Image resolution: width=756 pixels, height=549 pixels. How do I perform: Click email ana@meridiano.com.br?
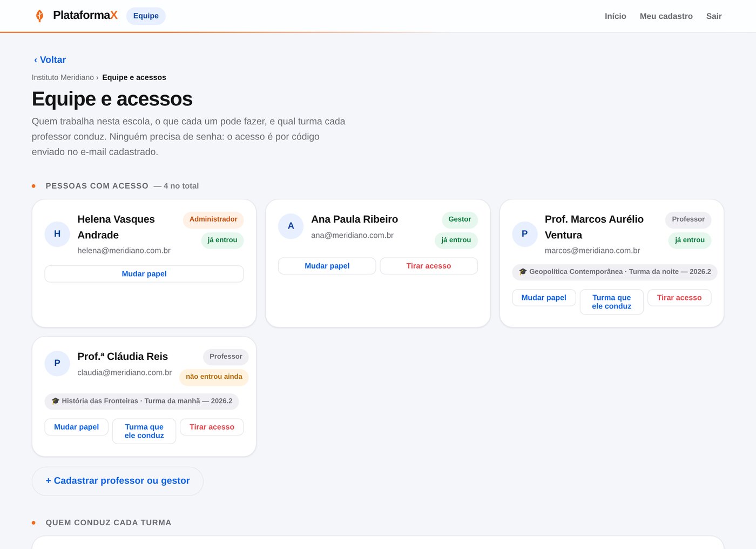353,236
